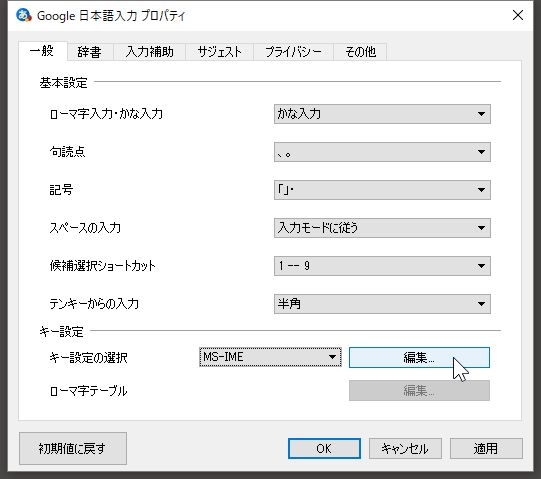Click the キー設定の選択 label
The image size is (541, 479).
[88, 358]
